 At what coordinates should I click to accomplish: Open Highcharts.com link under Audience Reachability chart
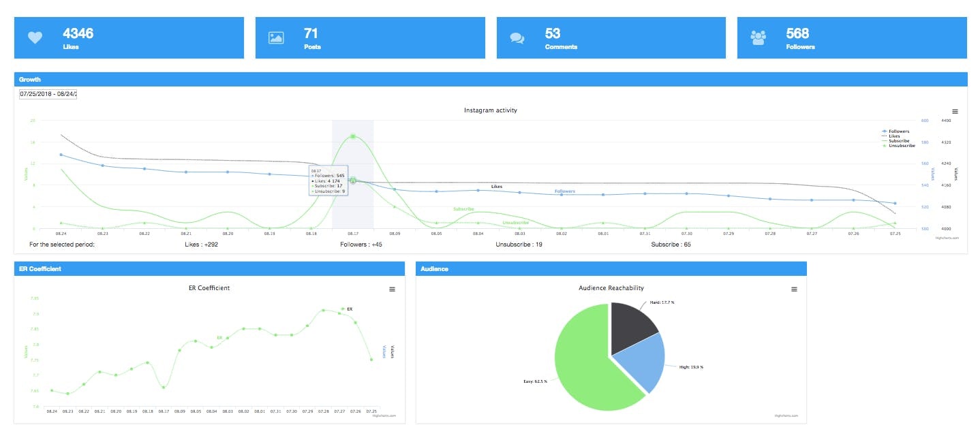coord(786,415)
